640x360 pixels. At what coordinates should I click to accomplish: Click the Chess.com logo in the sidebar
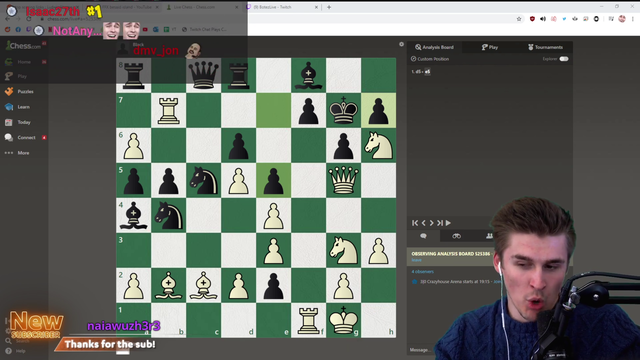[23, 46]
